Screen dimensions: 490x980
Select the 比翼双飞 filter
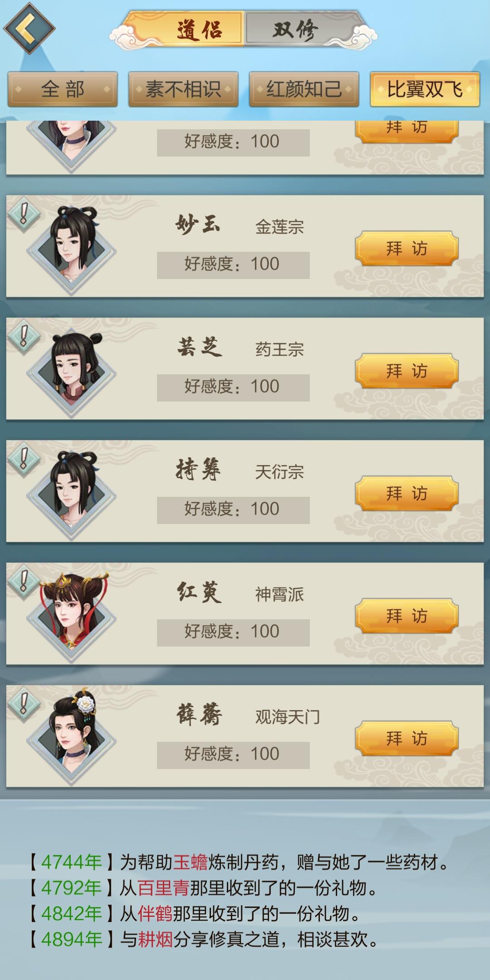pos(425,89)
